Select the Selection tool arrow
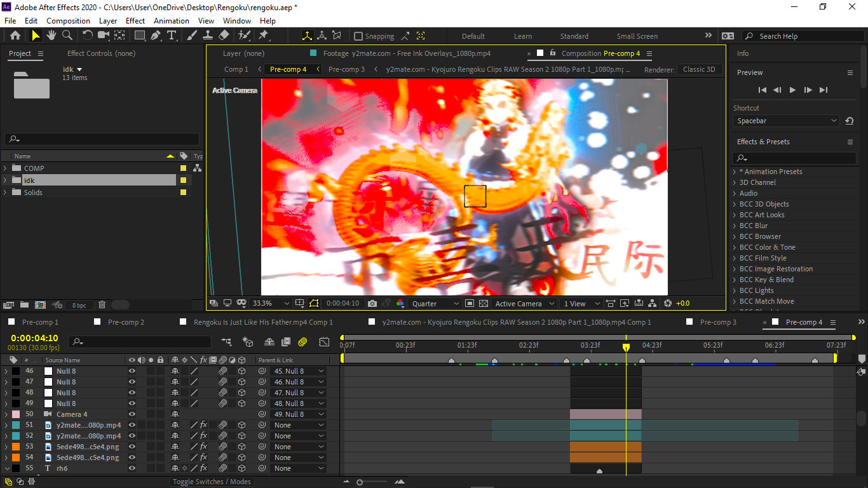Screen dimensions: 868x488 pos(36,36)
